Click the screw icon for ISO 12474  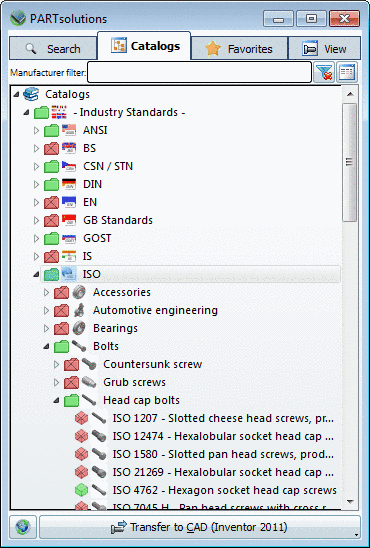point(99,437)
